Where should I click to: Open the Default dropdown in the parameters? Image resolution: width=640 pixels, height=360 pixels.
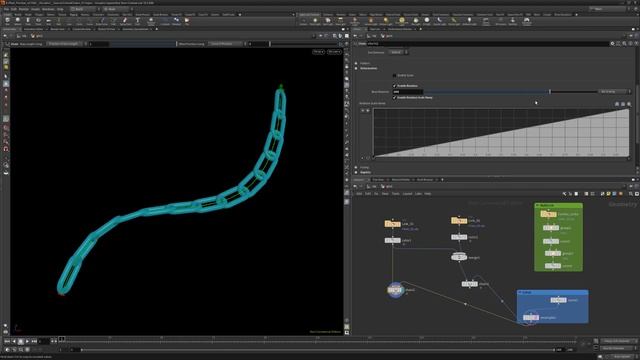click(398, 52)
